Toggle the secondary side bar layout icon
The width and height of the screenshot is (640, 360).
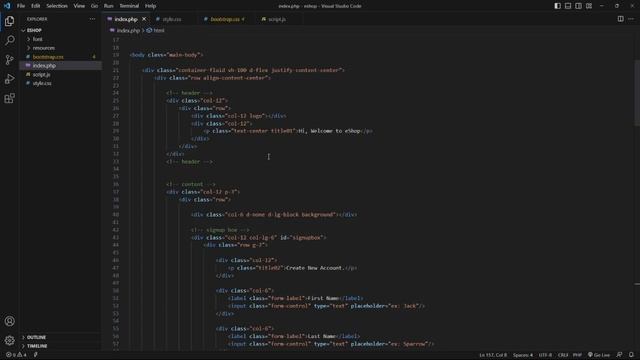point(578,6)
